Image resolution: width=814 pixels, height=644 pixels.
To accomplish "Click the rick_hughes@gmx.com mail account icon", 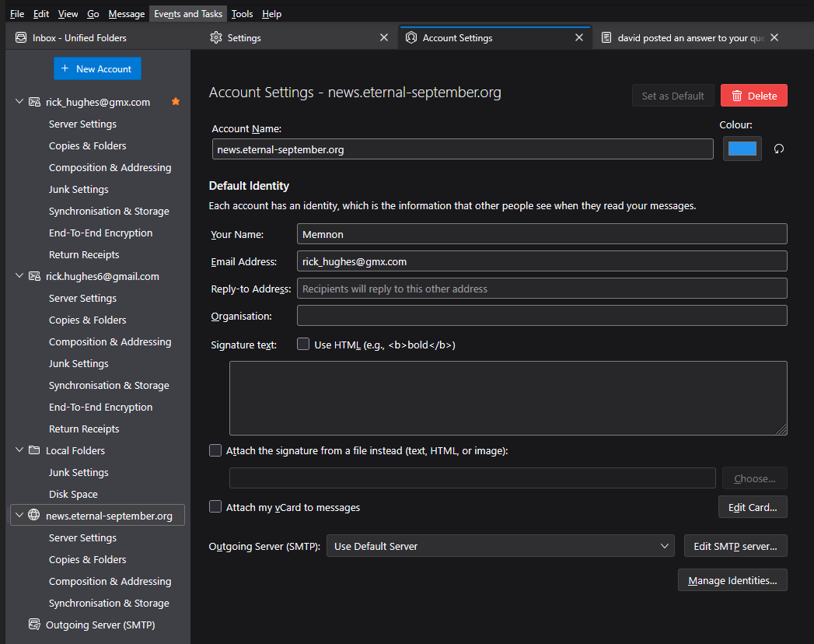I will point(34,102).
